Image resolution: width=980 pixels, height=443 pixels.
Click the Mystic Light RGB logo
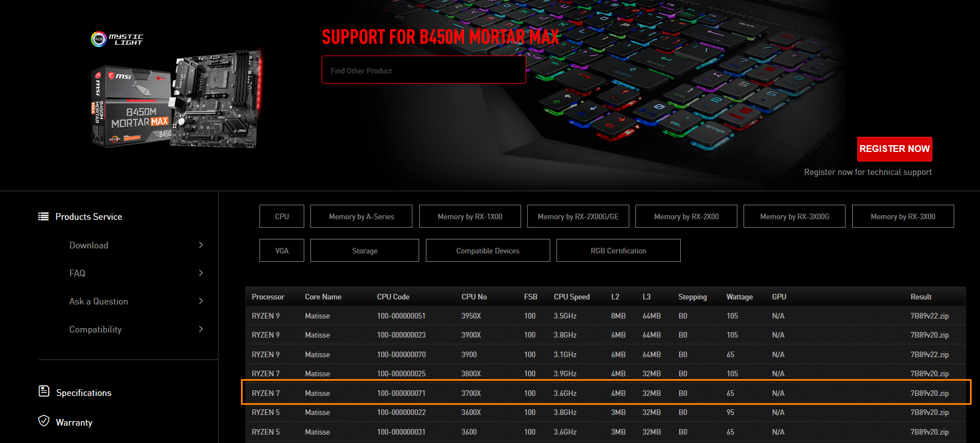(x=117, y=39)
